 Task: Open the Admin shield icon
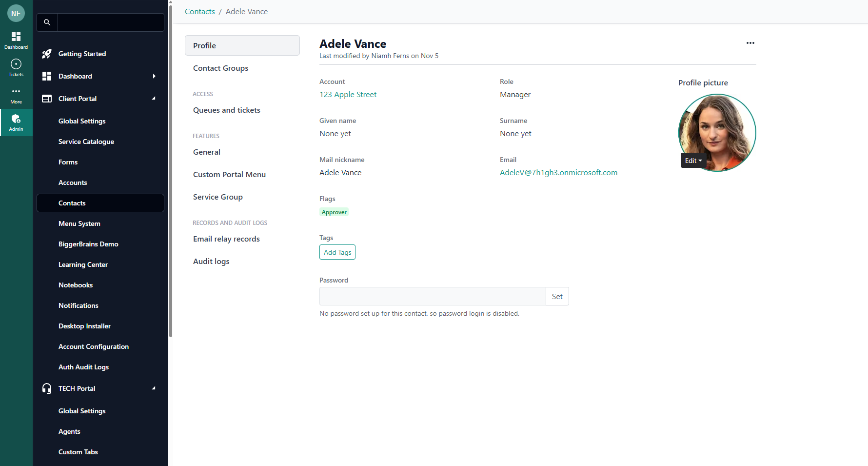pyautogui.click(x=16, y=119)
